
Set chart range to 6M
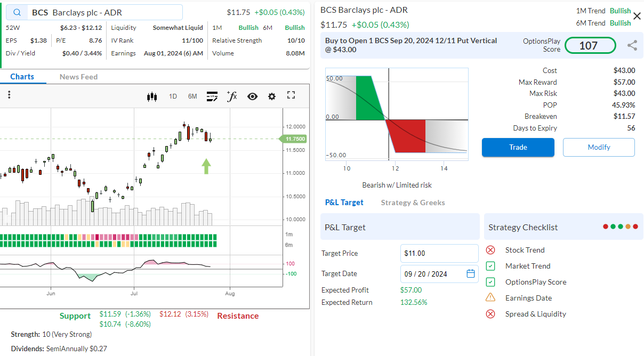point(192,96)
